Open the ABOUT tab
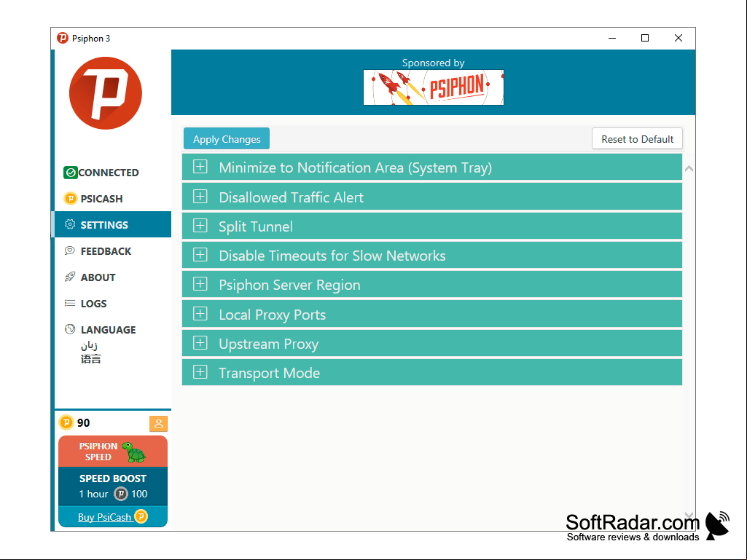This screenshot has height=560, width=747. [x=113, y=277]
